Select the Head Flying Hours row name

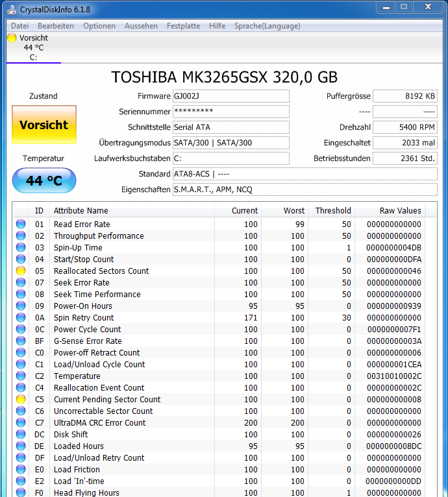click(x=86, y=492)
